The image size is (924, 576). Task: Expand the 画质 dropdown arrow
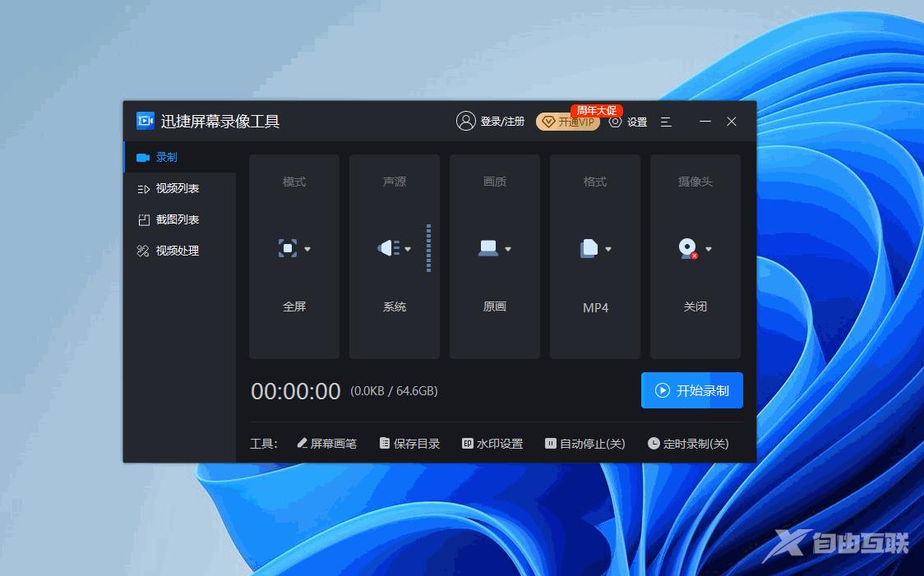click(x=508, y=249)
